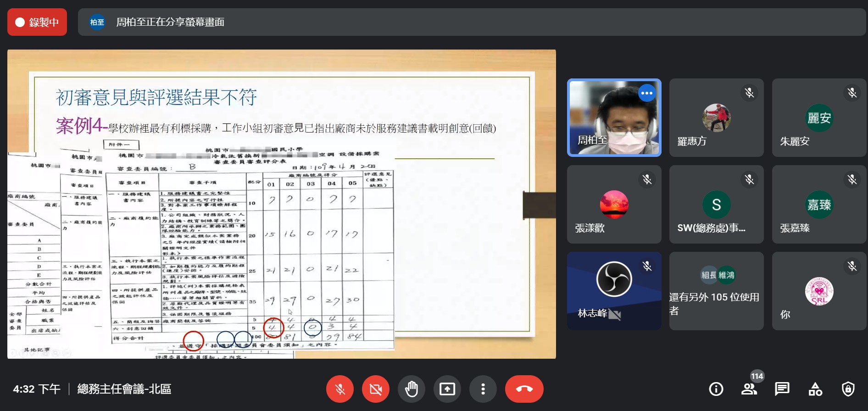
Task: Show the participants list panel
Action: [749, 389]
